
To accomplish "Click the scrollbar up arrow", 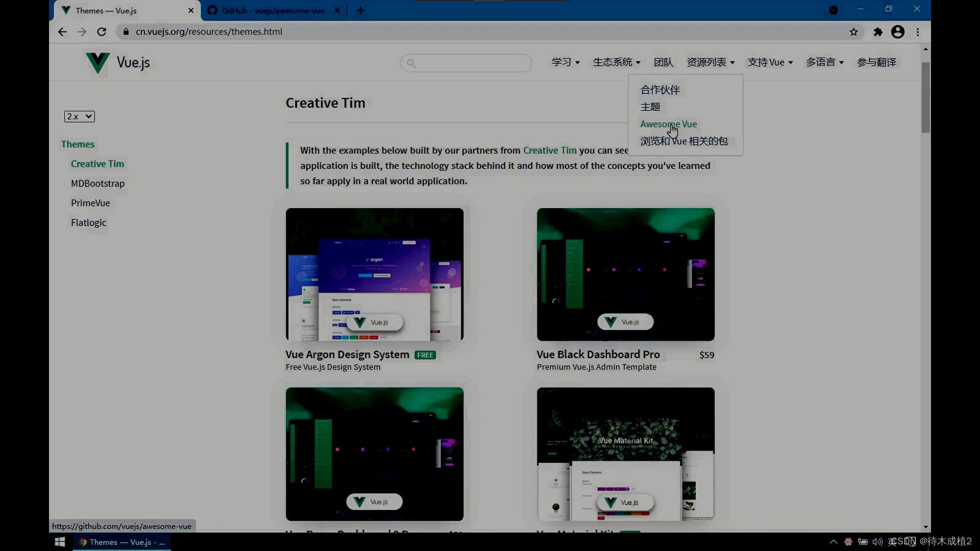I will tap(925, 49).
